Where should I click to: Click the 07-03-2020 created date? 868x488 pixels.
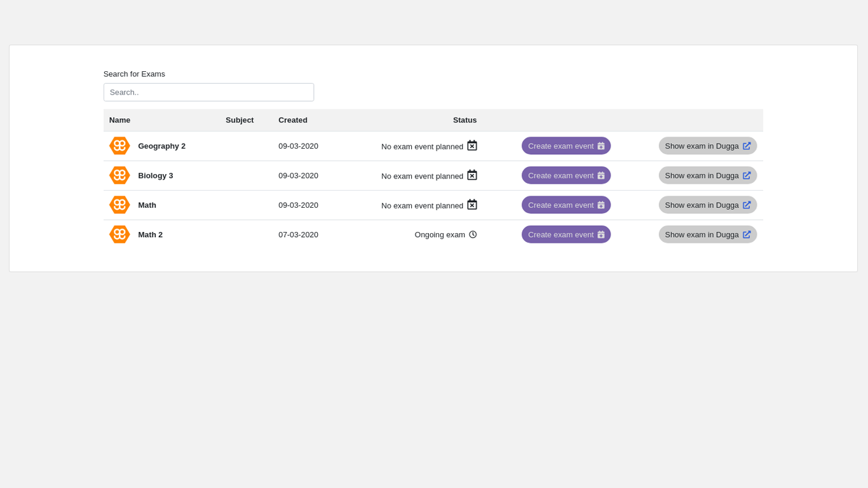[x=298, y=234]
